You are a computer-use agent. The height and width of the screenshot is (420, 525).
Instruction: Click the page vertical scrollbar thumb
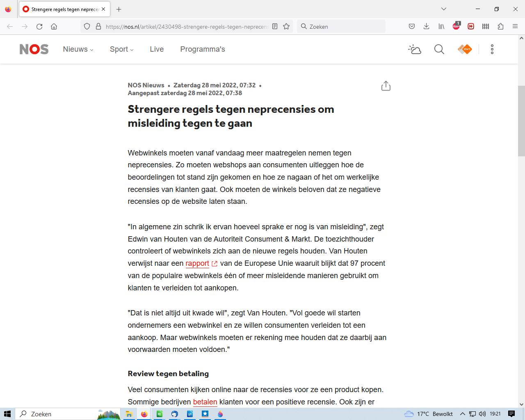click(521, 121)
